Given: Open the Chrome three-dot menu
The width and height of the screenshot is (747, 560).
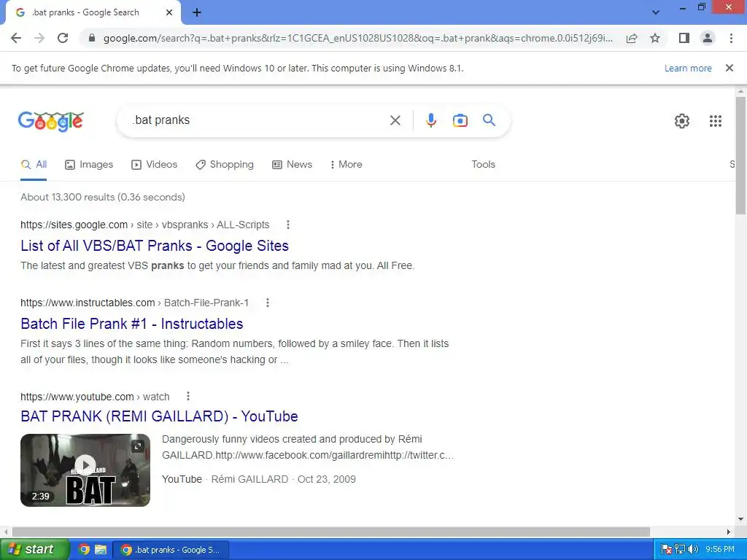Looking at the screenshot, I should 731,38.
